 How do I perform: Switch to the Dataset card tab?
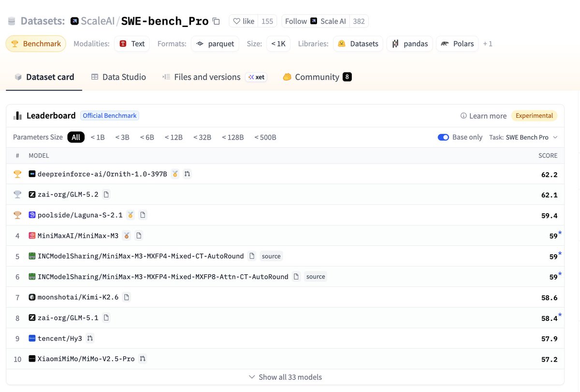pos(44,77)
